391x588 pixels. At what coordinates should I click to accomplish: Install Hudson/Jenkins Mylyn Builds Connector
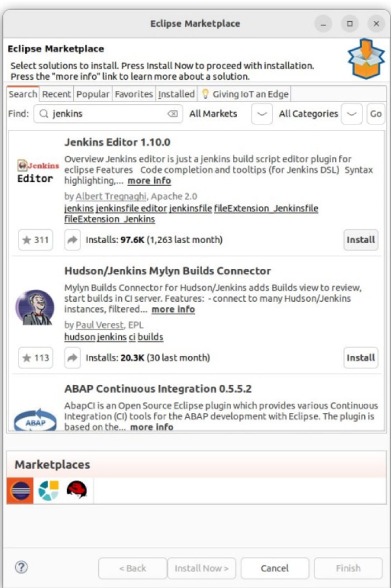[361, 358]
